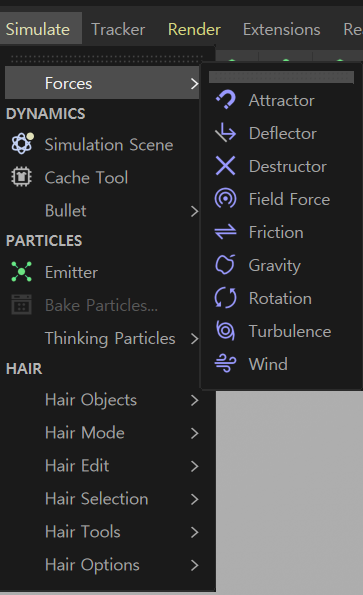Select the Gravity apple icon
The image size is (363, 595).
click(226, 265)
